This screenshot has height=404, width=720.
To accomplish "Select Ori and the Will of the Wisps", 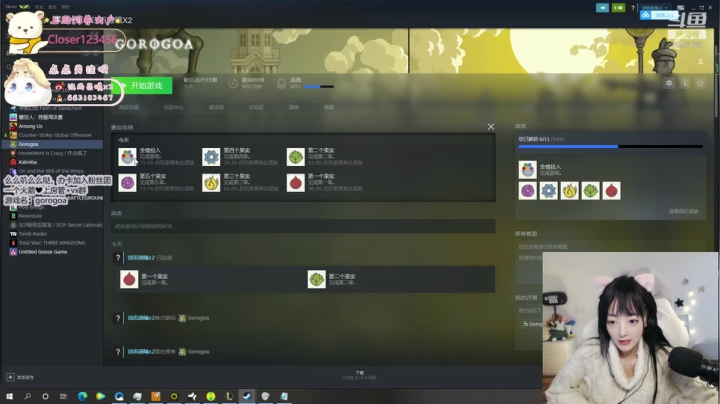I will coord(51,171).
